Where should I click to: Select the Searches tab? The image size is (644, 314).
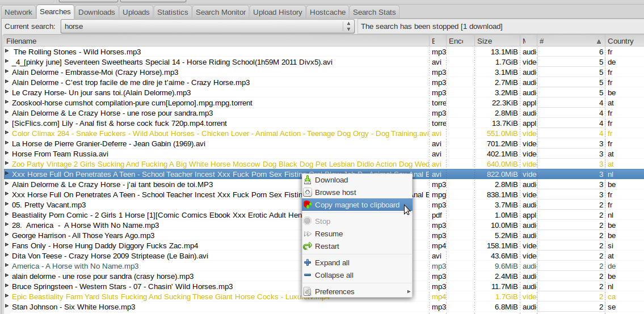[x=55, y=11]
